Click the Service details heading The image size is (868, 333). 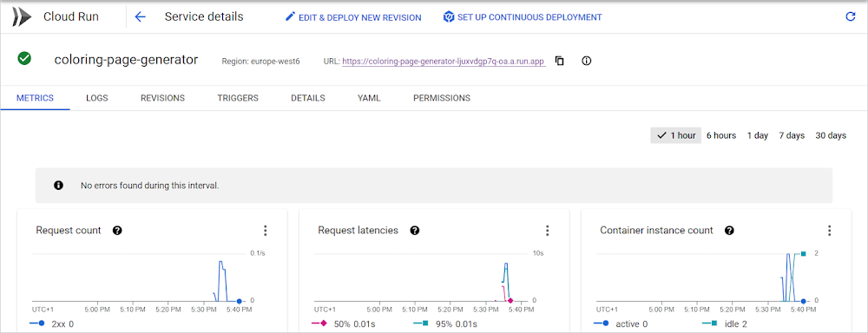click(204, 16)
